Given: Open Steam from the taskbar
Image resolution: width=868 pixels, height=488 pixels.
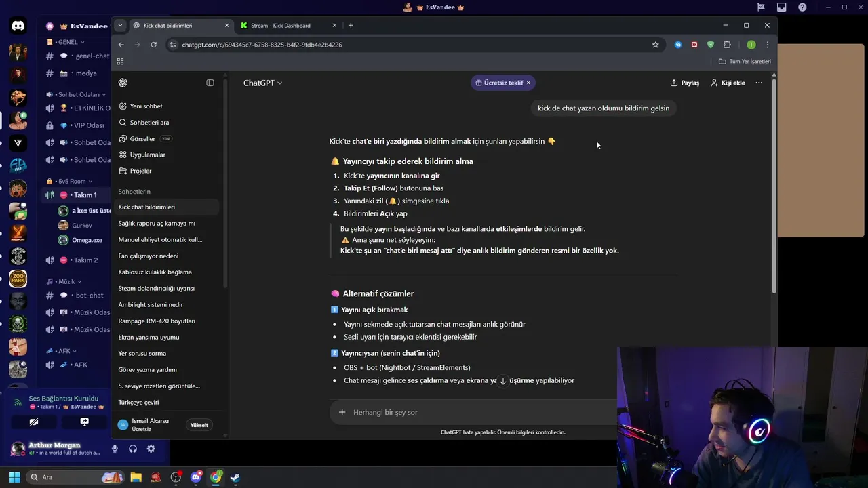Looking at the screenshot, I should point(235,477).
